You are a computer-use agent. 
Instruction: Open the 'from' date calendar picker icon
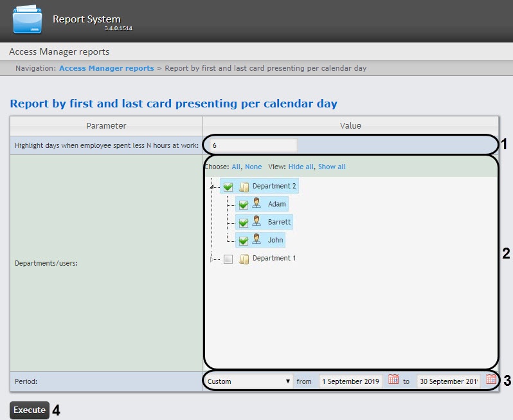click(x=393, y=379)
